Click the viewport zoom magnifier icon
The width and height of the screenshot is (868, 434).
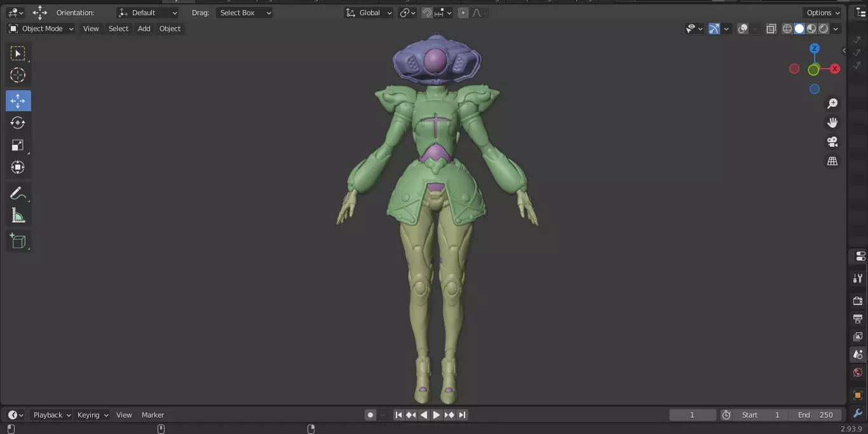(832, 104)
